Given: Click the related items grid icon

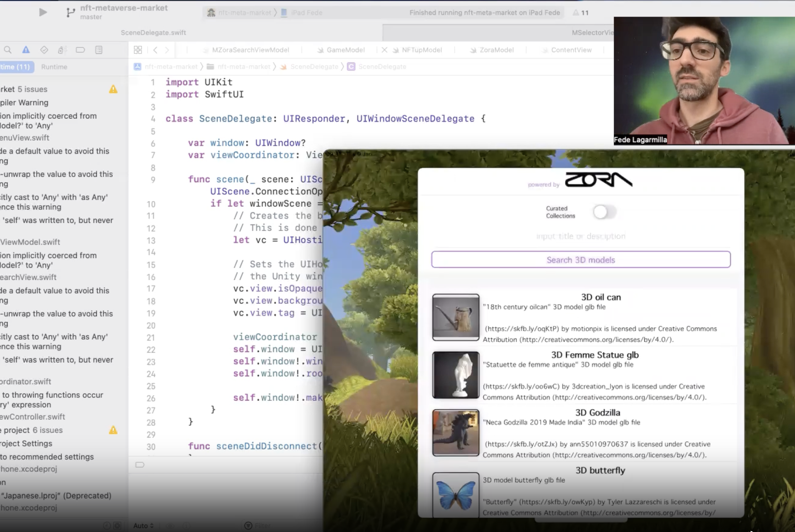Looking at the screenshot, I should (138, 50).
